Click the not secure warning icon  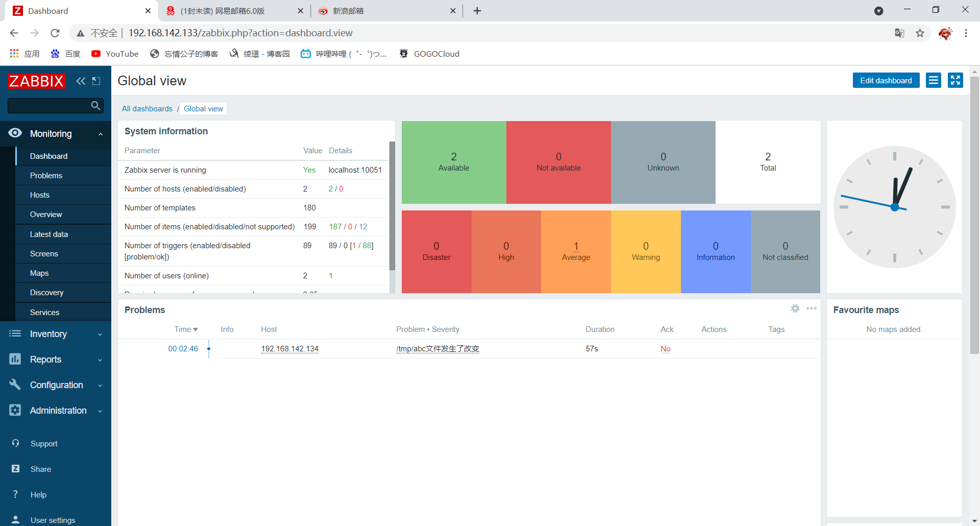click(81, 33)
